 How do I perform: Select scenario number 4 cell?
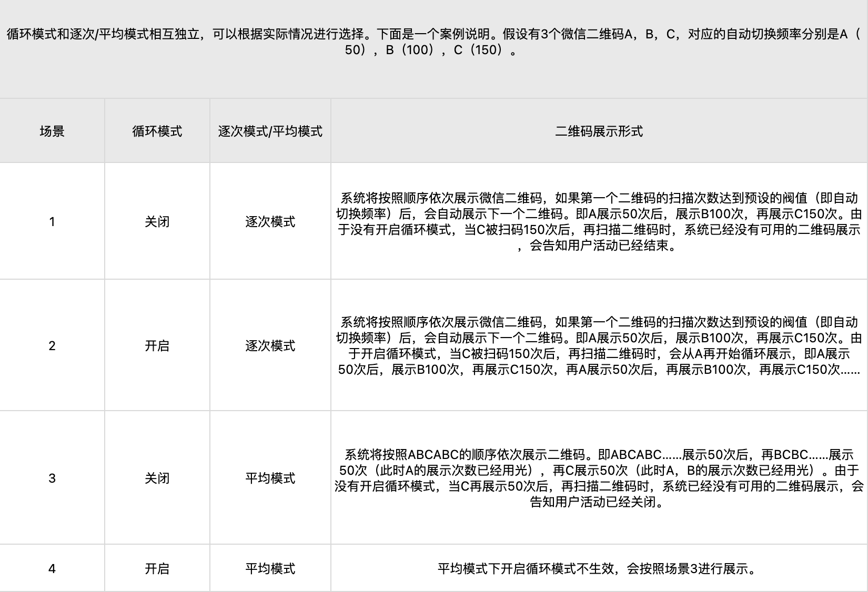(52, 569)
